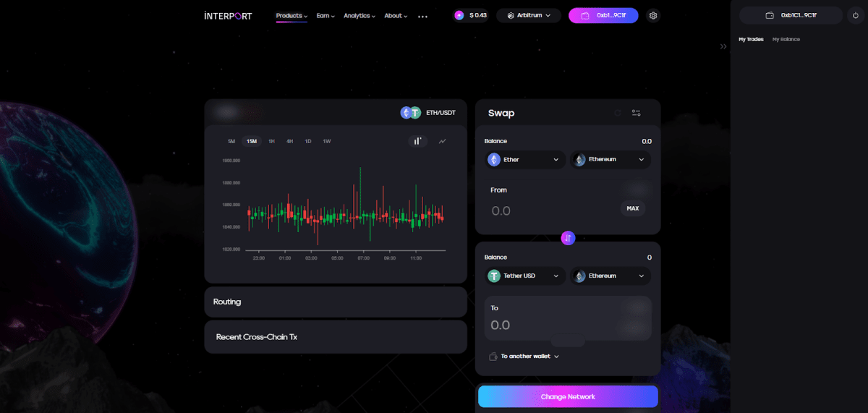Open swap settings sliders icon
The image size is (868, 413).
(x=637, y=113)
